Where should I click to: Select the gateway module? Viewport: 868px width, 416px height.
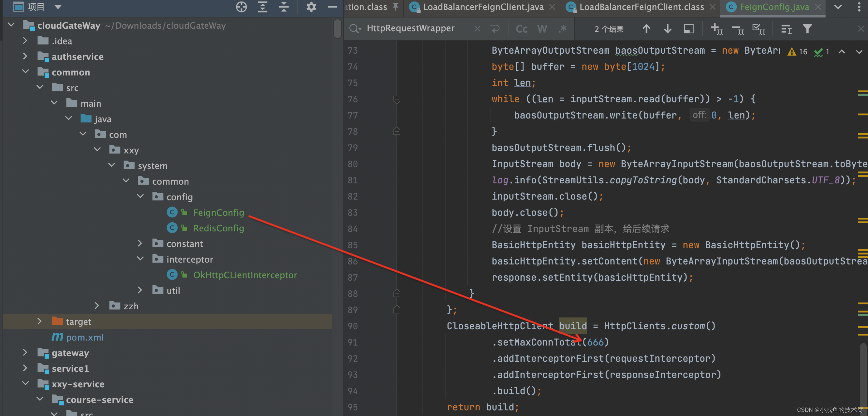(70, 353)
